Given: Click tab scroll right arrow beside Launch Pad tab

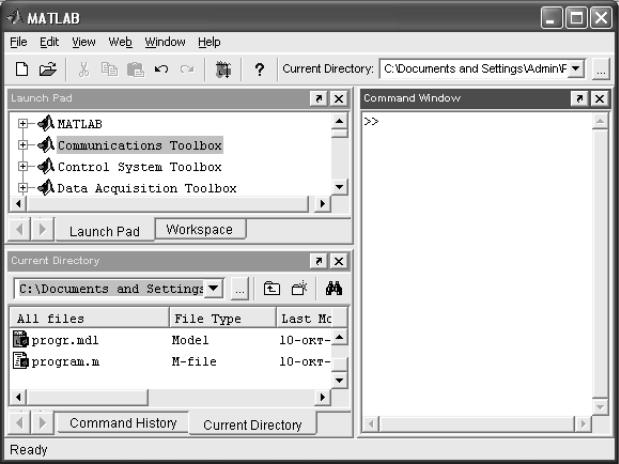Looking at the screenshot, I should pos(42,229).
